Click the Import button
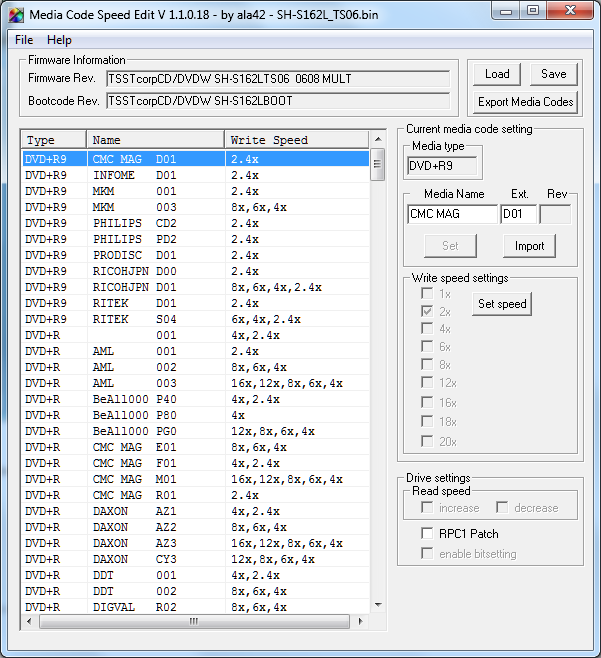601x658 pixels. 529,246
